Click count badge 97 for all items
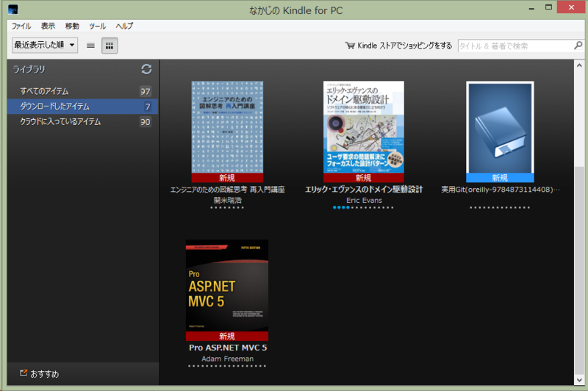This screenshot has width=588, height=391. (145, 91)
